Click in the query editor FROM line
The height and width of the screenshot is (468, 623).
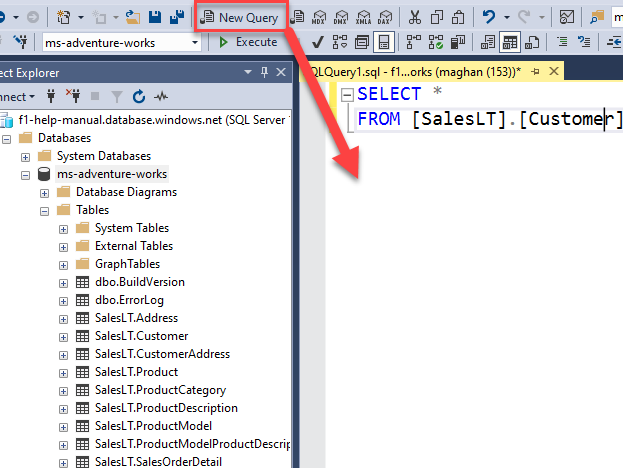click(x=489, y=119)
